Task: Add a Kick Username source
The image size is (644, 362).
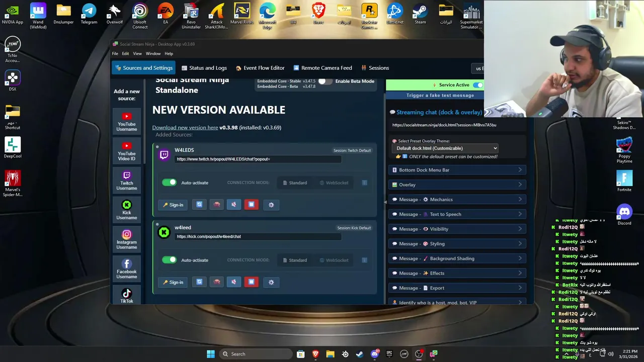Action: click(x=127, y=209)
